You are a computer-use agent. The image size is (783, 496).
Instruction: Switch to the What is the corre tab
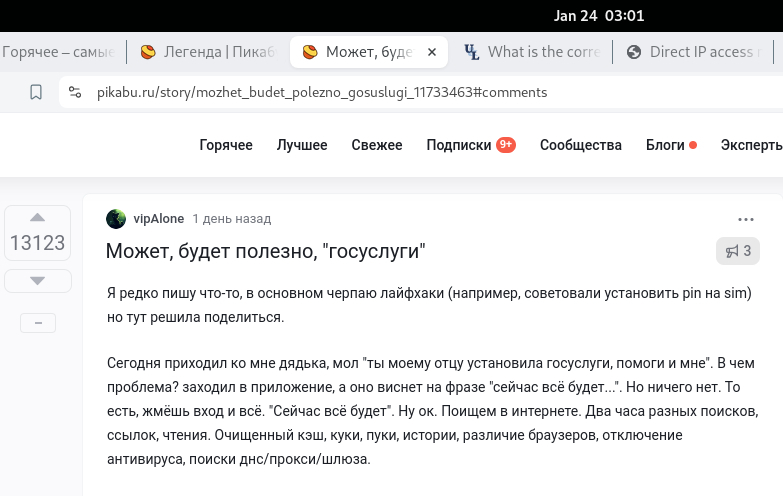click(530, 52)
